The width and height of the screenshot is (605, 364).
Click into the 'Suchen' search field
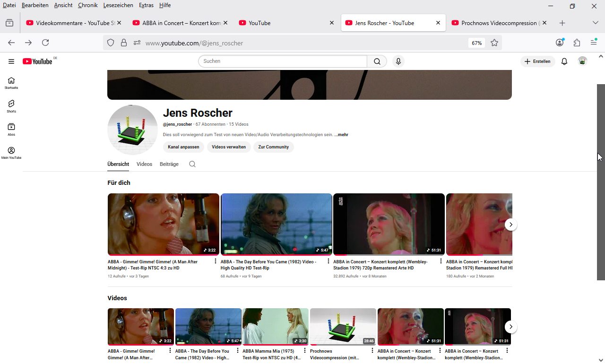282,61
